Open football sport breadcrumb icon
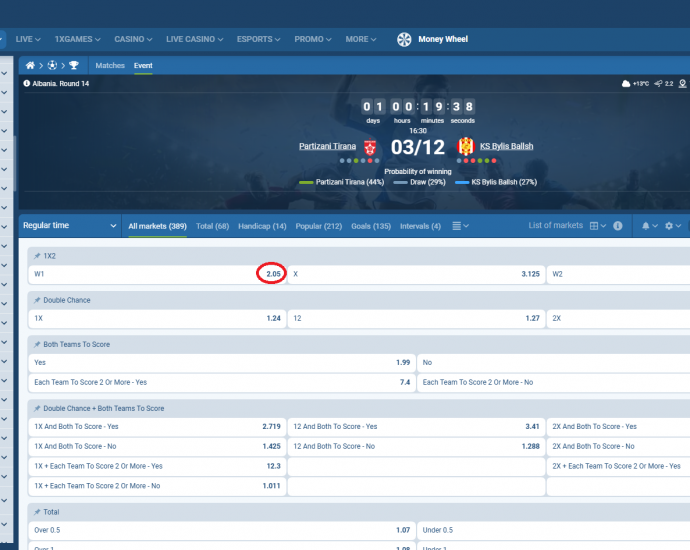The height and width of the screenshot is (550, 690). (52, 66)
